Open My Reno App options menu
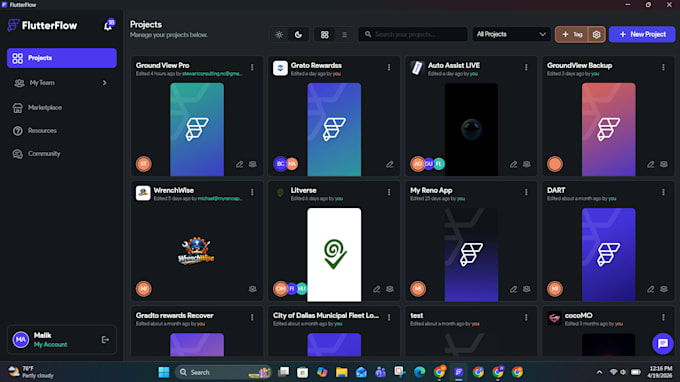680x382 pixels. pos(526,192)
